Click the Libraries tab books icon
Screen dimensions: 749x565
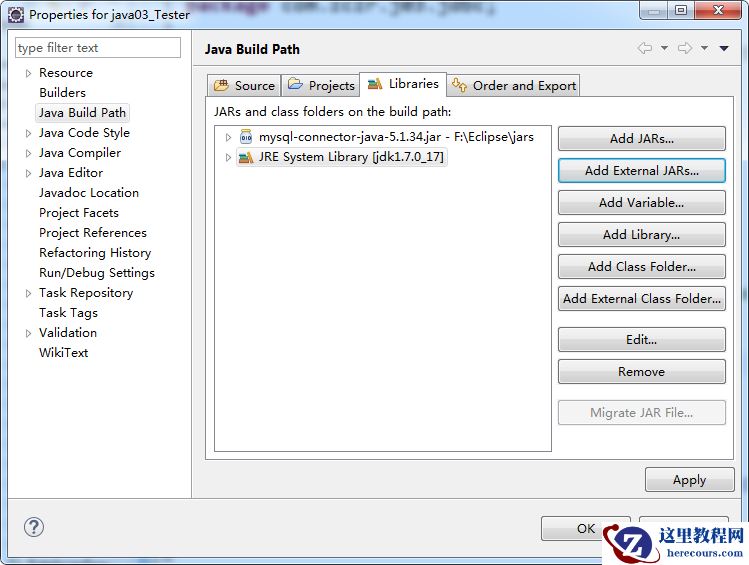375,84
